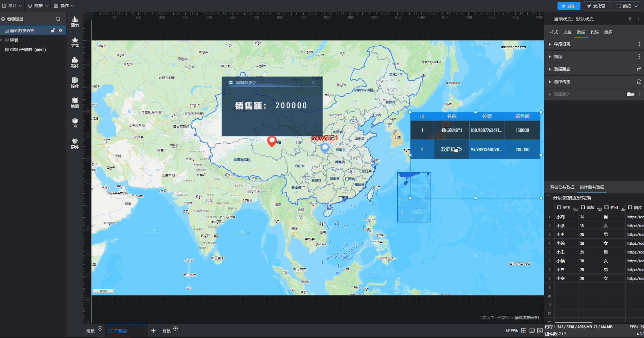This screenshot has height=338, width=644.
Task: Click the layer search magnifier icon
Action: tap(58, 19)
